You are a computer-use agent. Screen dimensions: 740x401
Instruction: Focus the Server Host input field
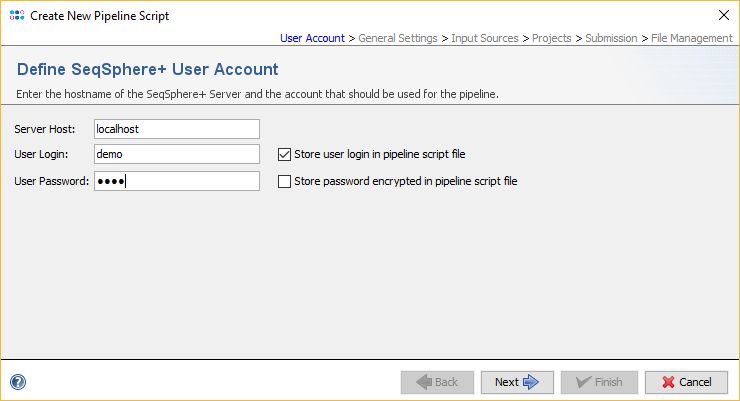(x=176, y=129)
